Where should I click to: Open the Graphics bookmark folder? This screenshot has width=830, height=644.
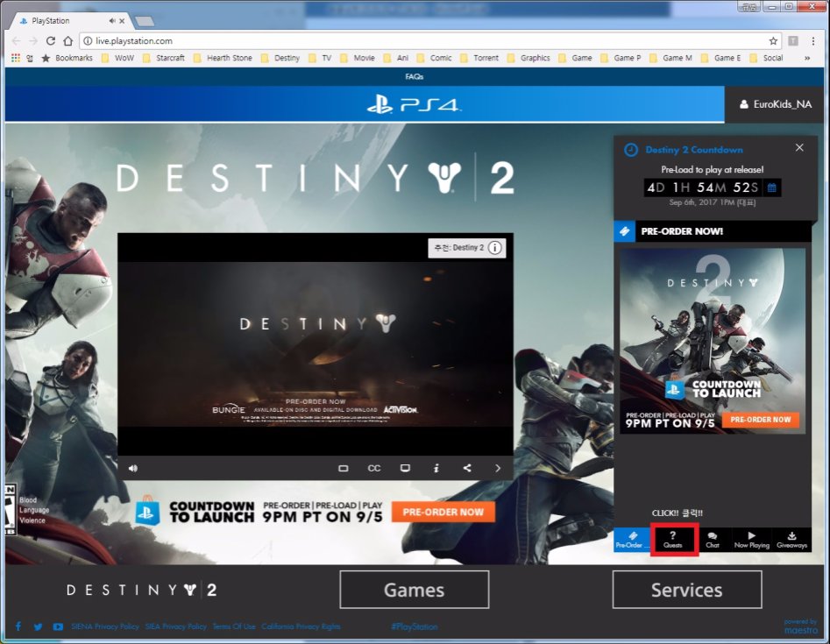click(x=529, y=58)
